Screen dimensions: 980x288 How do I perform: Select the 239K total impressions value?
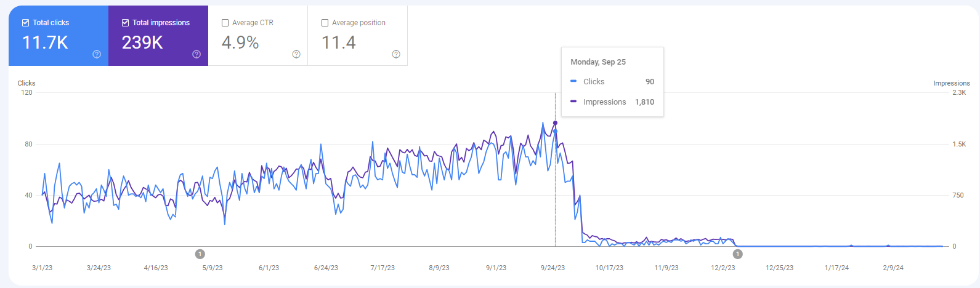coord(142,42)
